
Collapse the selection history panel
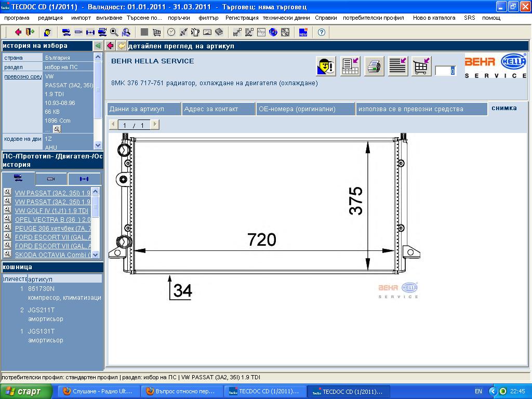(x=98, y=46)
